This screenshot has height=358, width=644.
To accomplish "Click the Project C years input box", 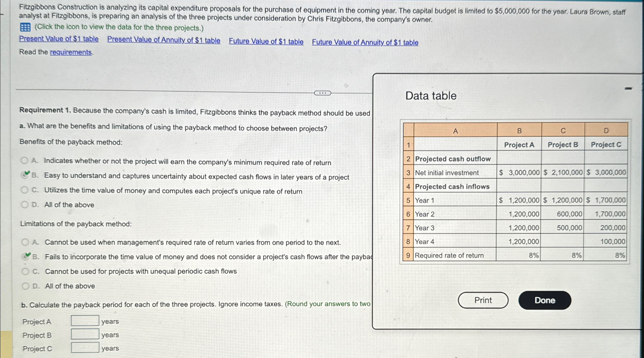I will point(85,347).
